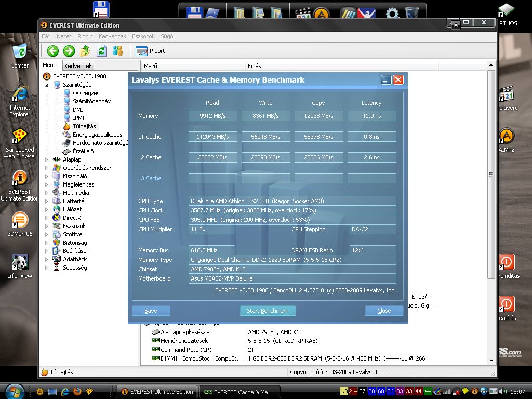Minimize the Cache & Memory Benchmark dialog
The width and height of the screenshot is (532, 399).
click(x=386, y=79)
